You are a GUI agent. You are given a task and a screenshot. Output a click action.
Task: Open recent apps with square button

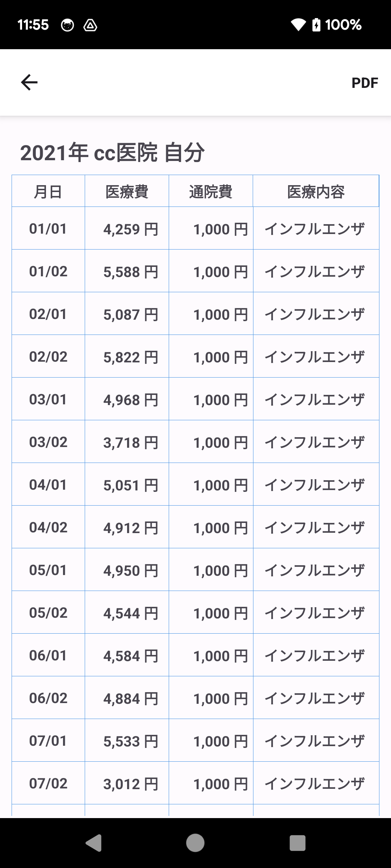click(x=297, y=843)
